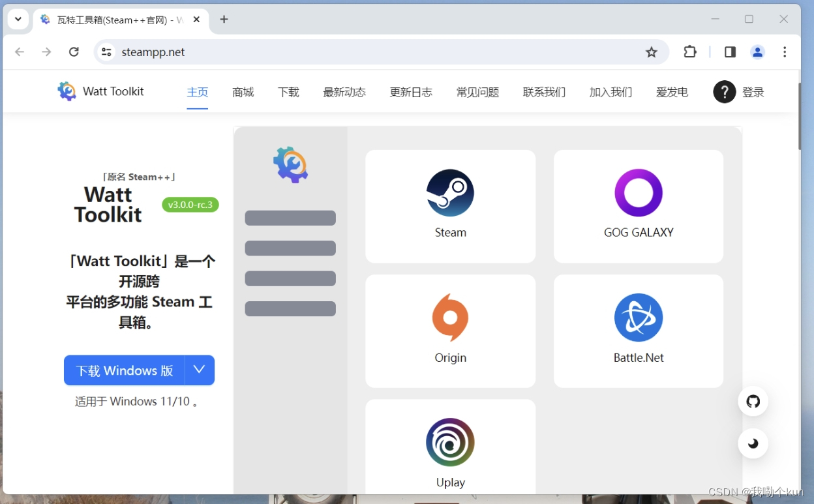The image size is (814, 504).
Task: Open the GitHub floating button
Action: coord(753,401)
